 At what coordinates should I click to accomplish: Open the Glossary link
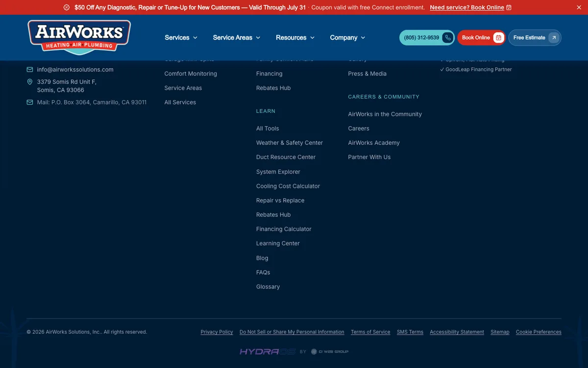point(268,287)
